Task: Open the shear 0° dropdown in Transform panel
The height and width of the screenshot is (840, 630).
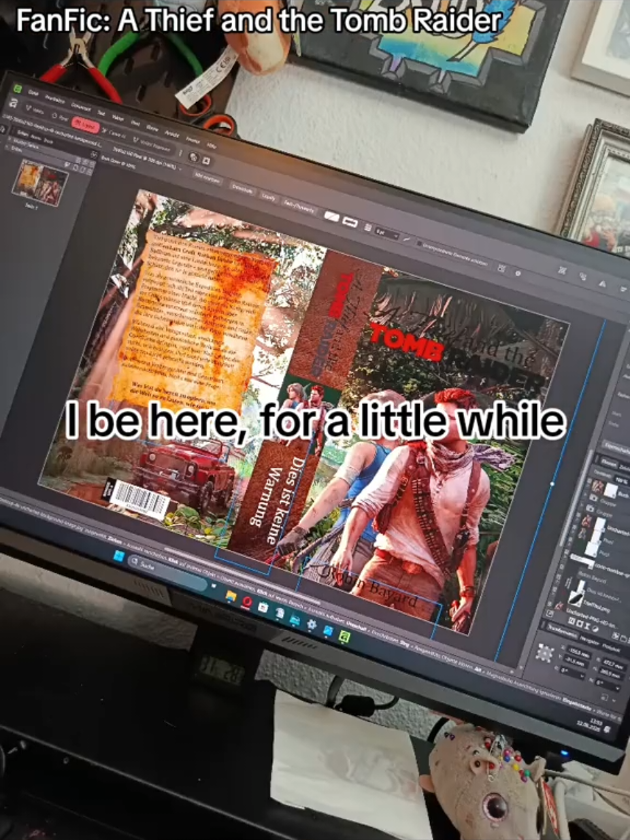Action: [608, 685]
